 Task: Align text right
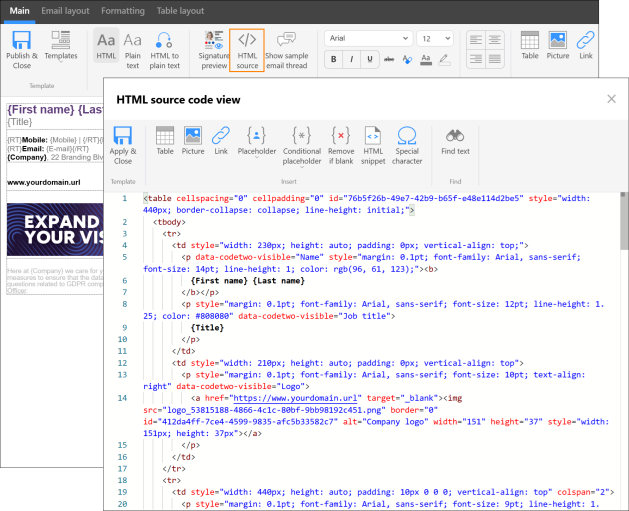476,59
